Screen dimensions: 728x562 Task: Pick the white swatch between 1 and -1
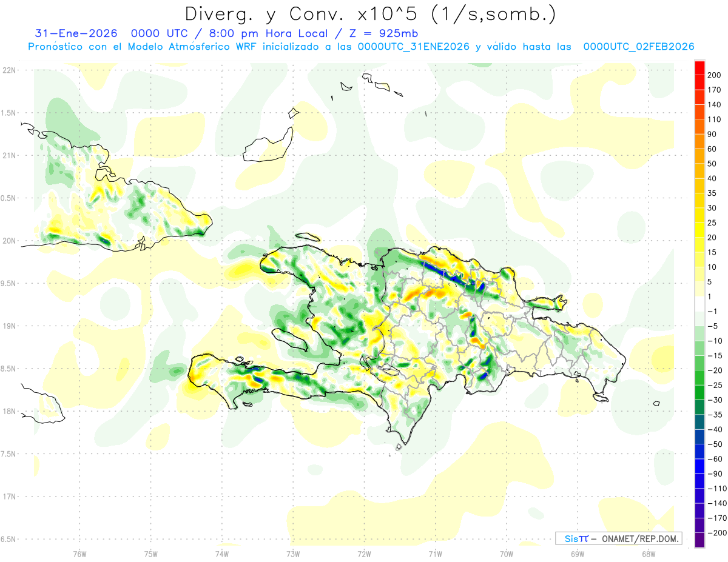[x=699, y=304]
